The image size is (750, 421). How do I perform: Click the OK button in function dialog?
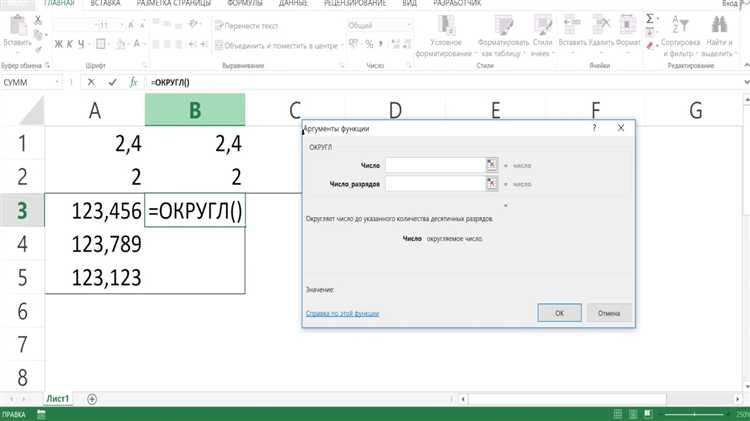coord(559,313)
